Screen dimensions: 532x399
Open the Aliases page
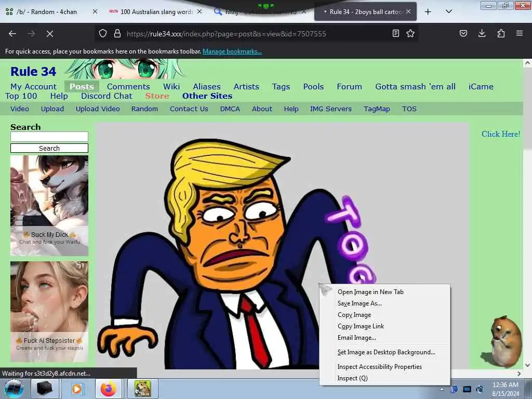coord(207,87)
